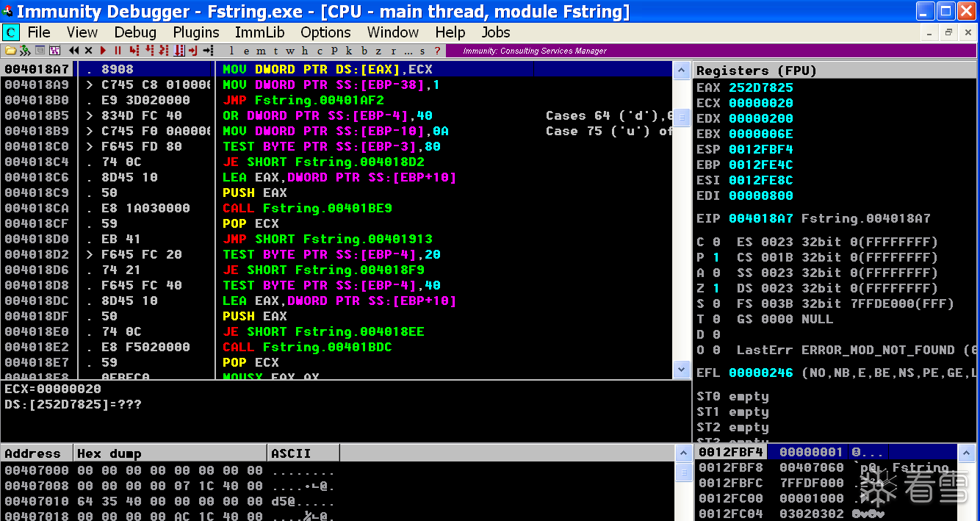Open the Options menu
The width and height of the screenshot is (980, 521).
coord(325,32)
